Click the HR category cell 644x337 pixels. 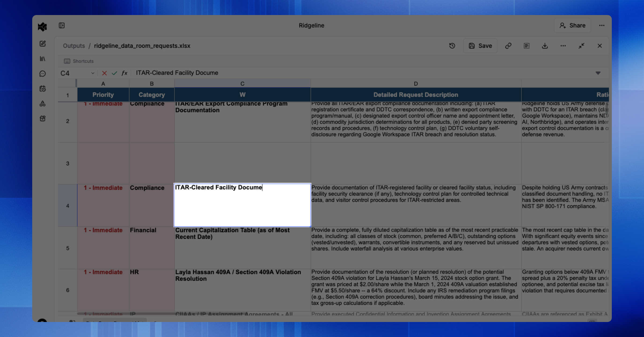point(152,290)
